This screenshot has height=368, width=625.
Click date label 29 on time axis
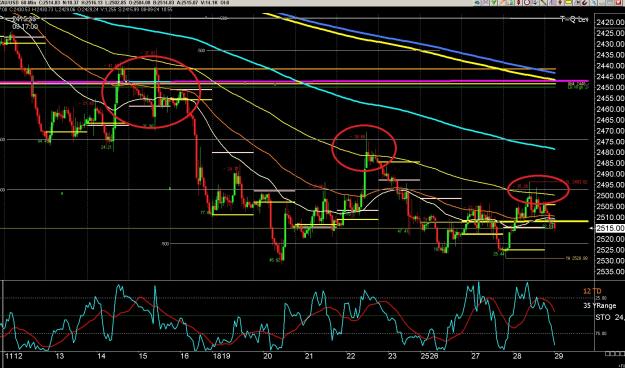point(558,356)
